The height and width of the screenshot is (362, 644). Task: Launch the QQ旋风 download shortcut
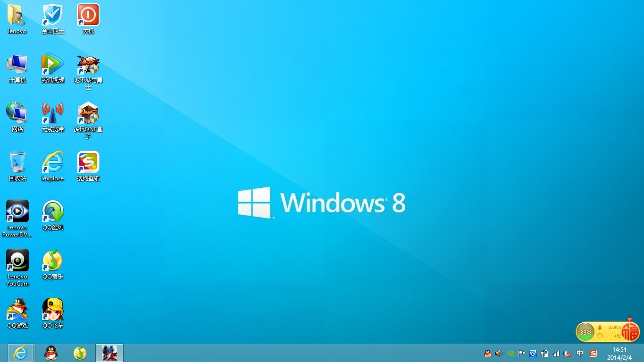pyautogui.click(x=53, y=215)
